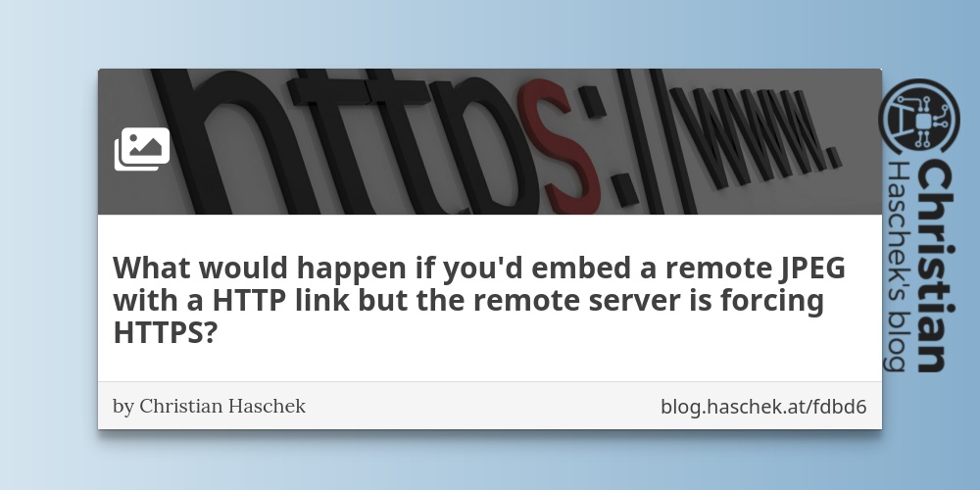
Task: Click the red letter S in banner
Action: 560,147
